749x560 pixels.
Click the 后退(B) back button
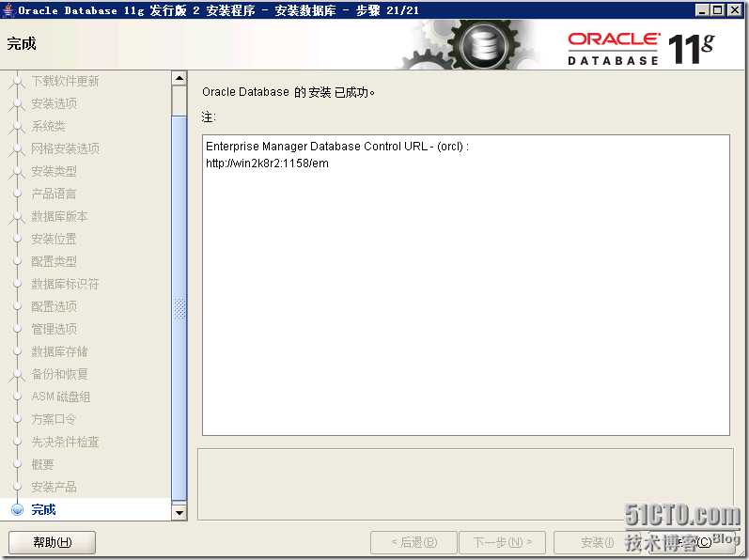point(414,542)
